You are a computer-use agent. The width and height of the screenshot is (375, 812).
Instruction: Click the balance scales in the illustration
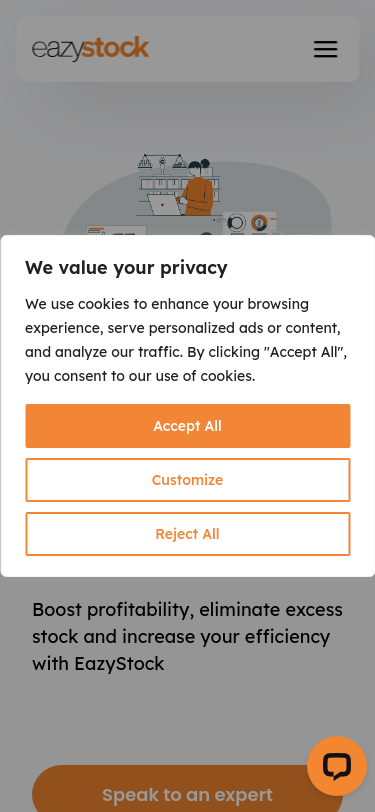click(162, 162)
